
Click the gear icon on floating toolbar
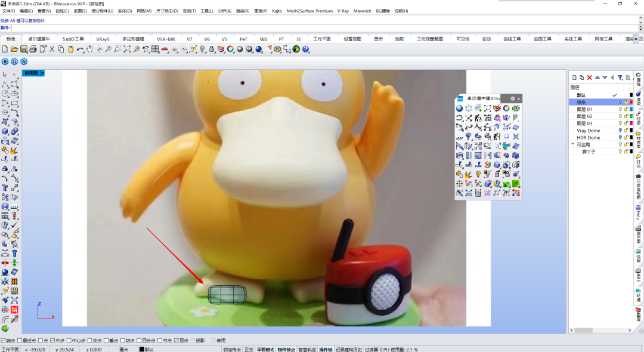pyautogui.click(x=513, y=98)
